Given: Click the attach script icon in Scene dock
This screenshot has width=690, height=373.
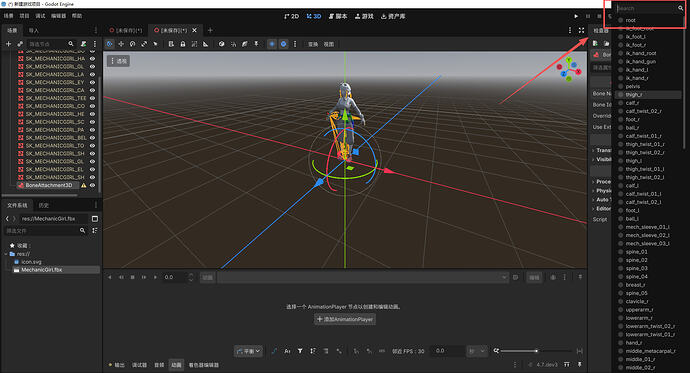Looking at the screenshot, I should 84,44.
